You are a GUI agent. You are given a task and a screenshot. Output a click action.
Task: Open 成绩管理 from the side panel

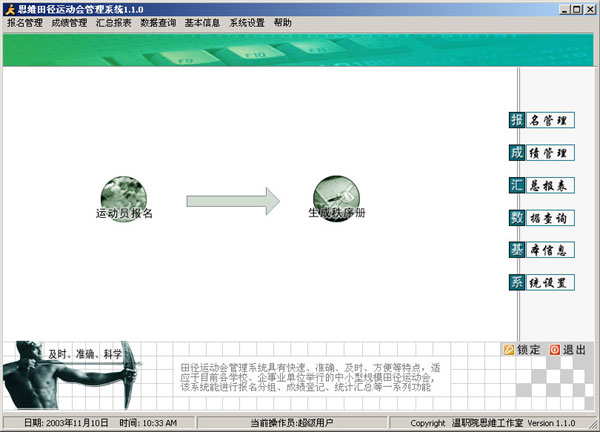pyautogui.click(x=541, y=153)
